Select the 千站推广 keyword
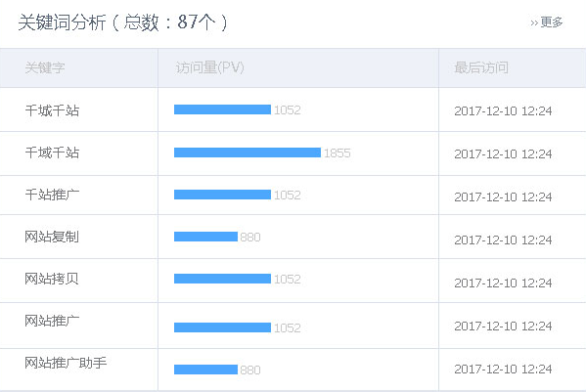Screen dimensions: 586x392 tap(52, 195)
